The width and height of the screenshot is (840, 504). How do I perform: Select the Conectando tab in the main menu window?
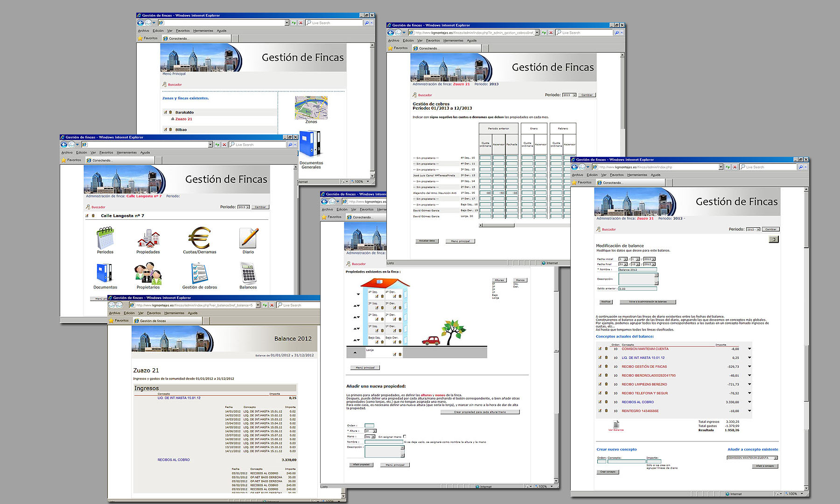[197, 38]
